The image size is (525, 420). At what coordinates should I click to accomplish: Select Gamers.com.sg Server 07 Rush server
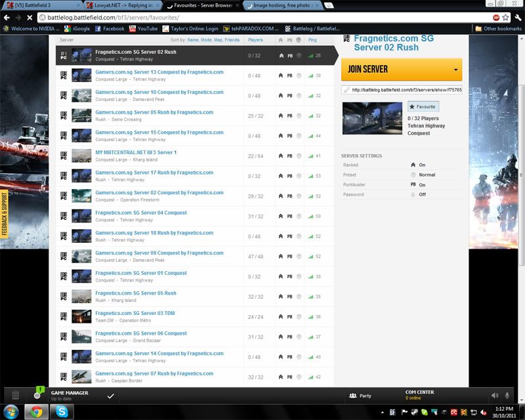pos(195,377)
